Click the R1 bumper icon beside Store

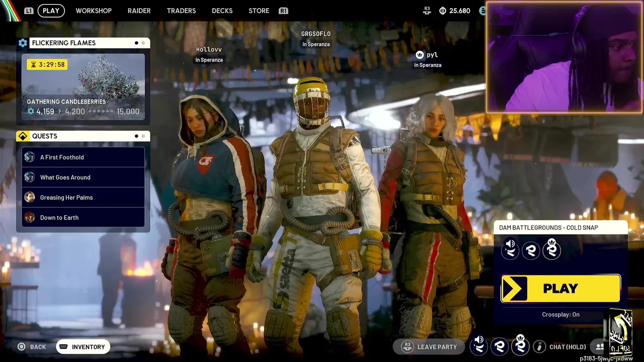[x=283, y=11]
